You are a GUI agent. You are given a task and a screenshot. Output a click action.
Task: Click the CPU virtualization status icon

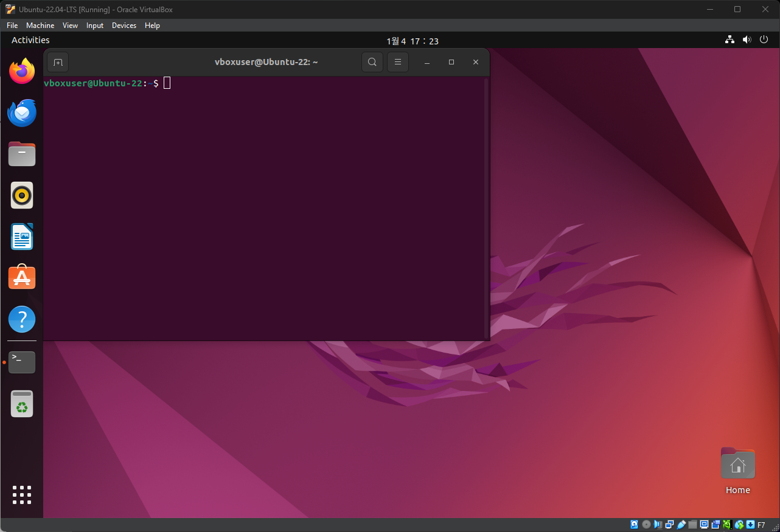tap(728, 524)
